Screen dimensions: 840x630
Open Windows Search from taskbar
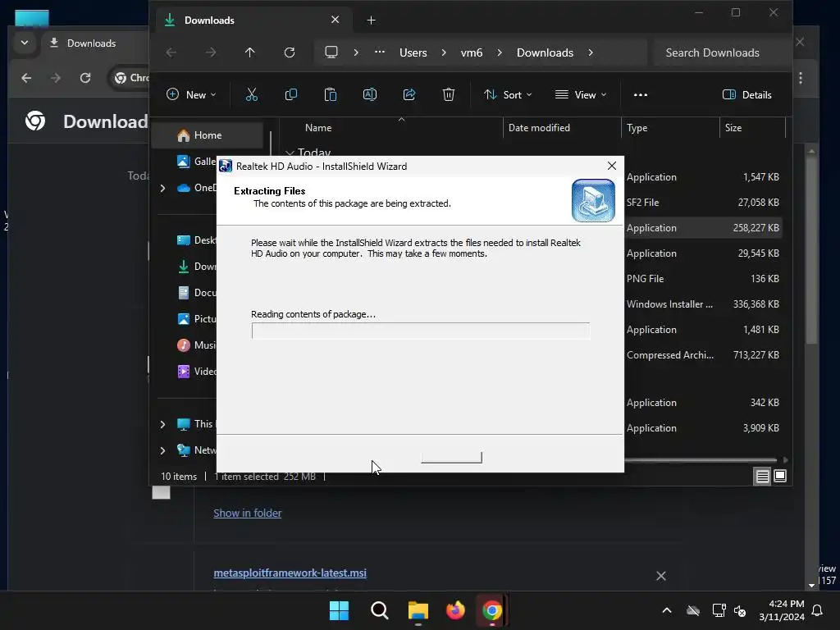point(379,610)
